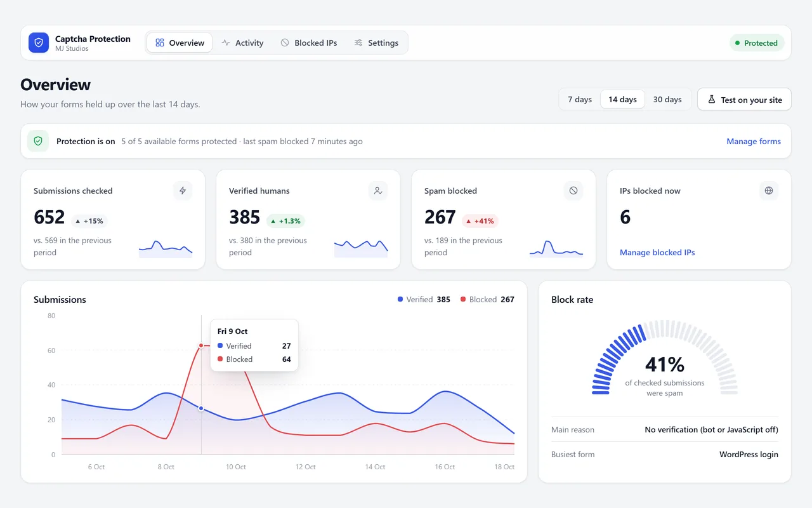The height and width of the screenshot is (508, 812).
Task: Click the Overview tab grid icon
Action: pos(160,43)
